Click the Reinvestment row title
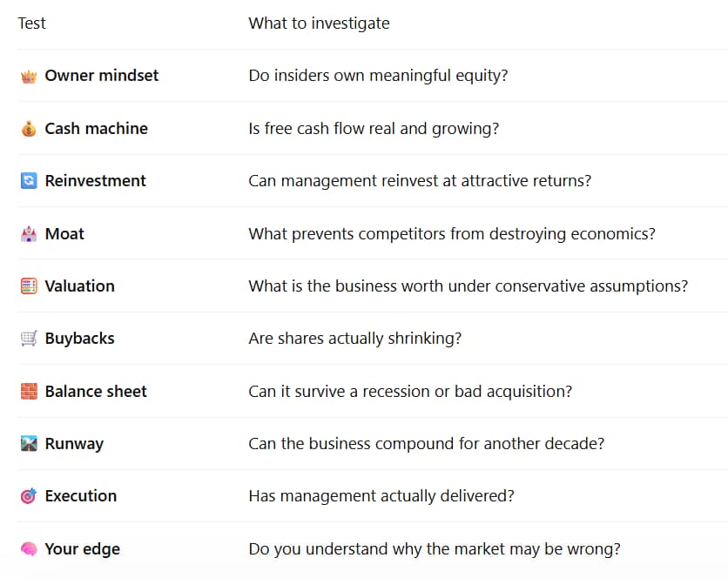728x578 pixels. (95, 181)
